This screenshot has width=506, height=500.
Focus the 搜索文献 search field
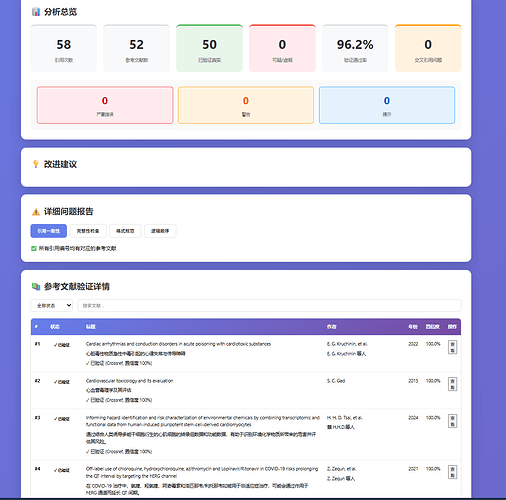(269, 305)
